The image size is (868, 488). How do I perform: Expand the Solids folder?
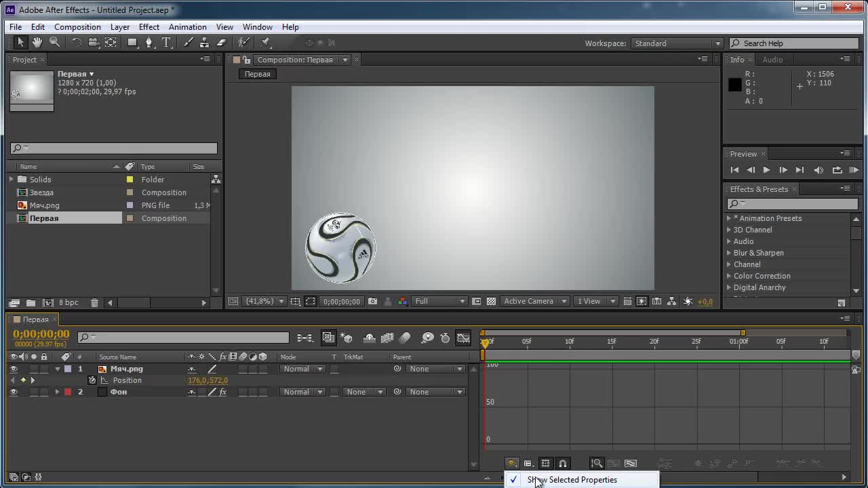12,180
